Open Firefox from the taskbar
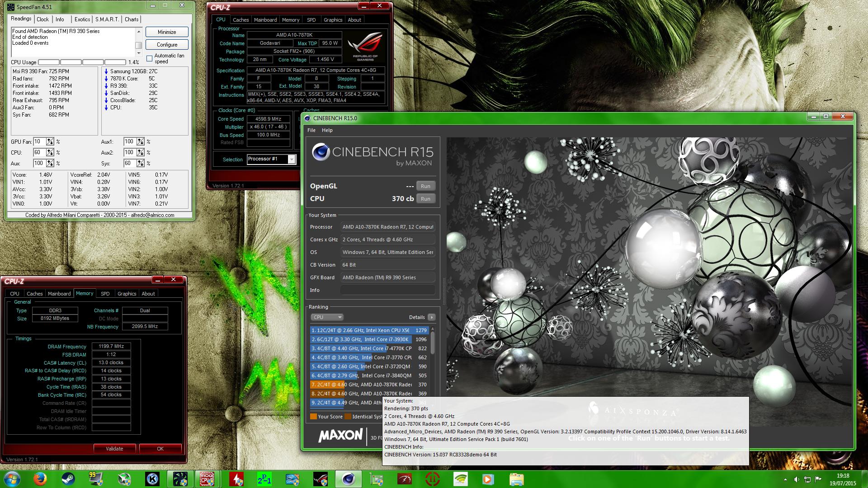This screenshot has height=488, width=868. click(40, 479)
